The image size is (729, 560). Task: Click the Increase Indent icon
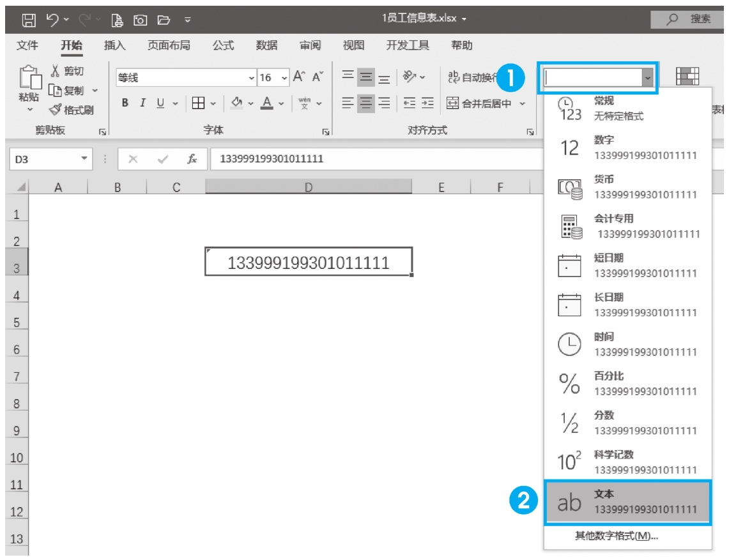coord(427,103)
